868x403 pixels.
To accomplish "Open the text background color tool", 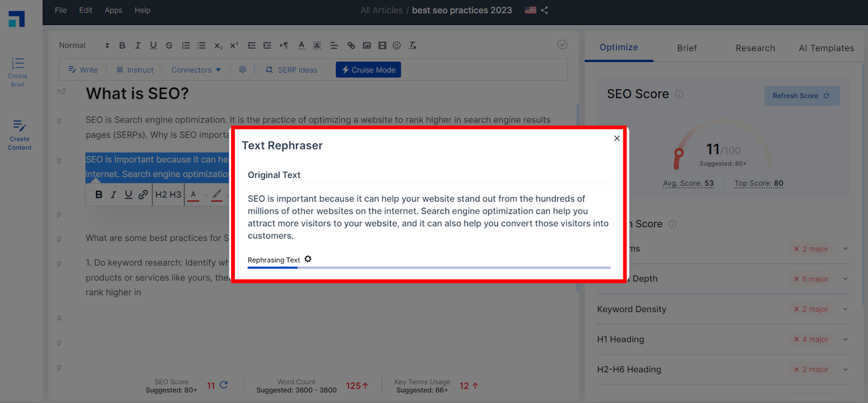I will (x=317, y=46).
